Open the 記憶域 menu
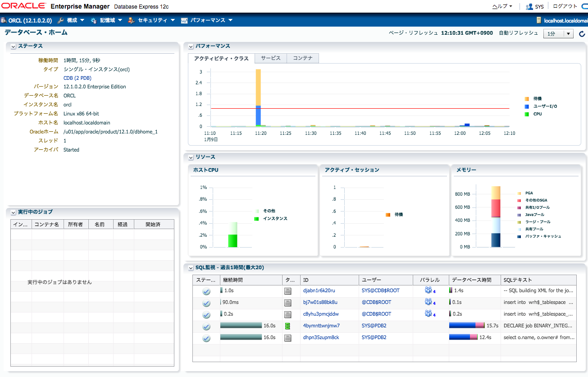Image resolution: width=588 pixels, height=377 pixels. pyautogui.click(x=111, y=20)
